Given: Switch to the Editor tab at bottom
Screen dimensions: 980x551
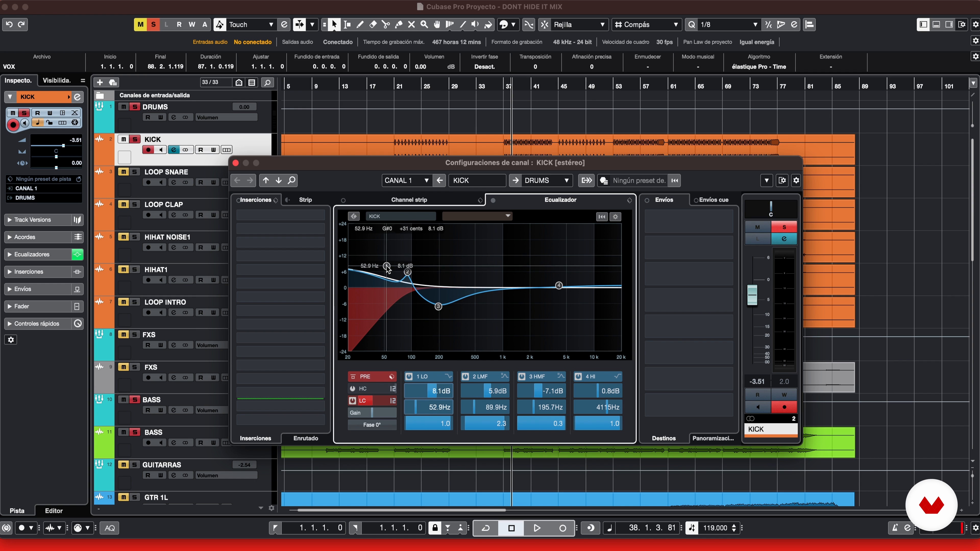Looking at the screenshot, I should pyautogui.click(x=54, y=511).
